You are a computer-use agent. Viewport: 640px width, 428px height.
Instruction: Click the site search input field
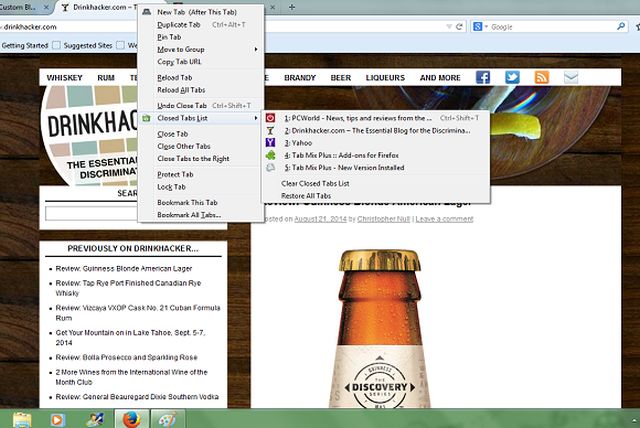click(x=91, y=213)
